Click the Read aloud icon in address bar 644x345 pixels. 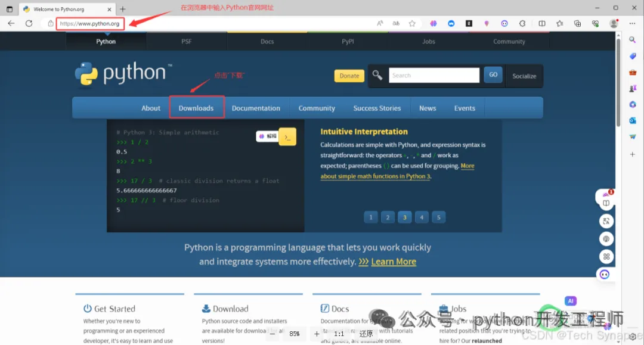tap(380, 23)
